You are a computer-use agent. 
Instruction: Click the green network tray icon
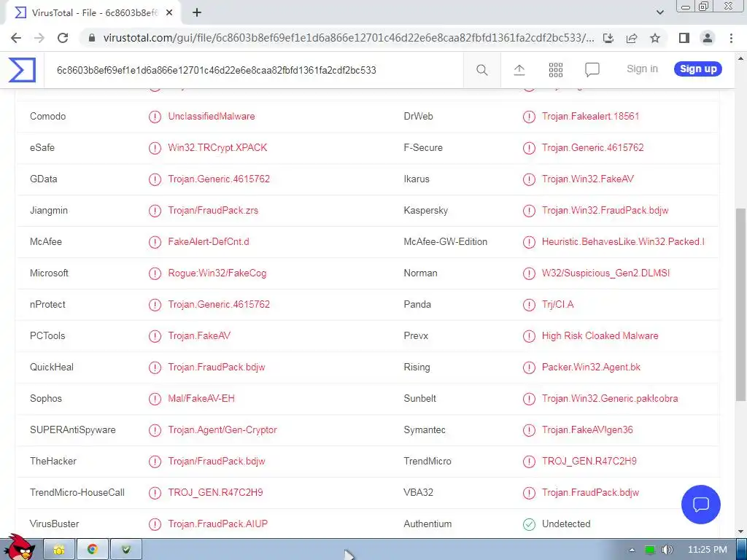point(650,550)
